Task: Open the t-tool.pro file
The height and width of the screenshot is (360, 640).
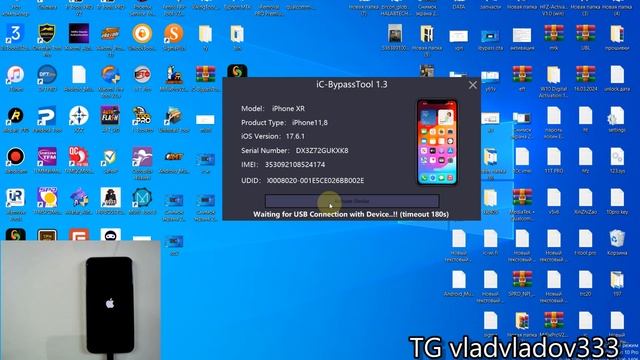Action: click(585, 239)
